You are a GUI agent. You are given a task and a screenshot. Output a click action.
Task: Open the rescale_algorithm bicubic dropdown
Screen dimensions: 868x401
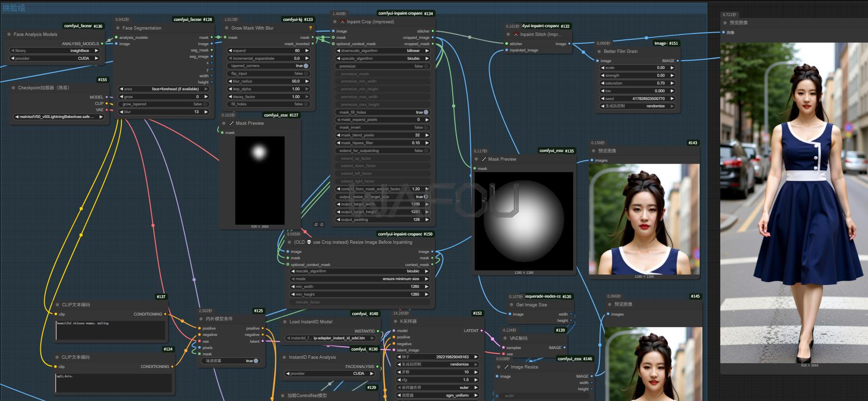(x=359, y=271)
